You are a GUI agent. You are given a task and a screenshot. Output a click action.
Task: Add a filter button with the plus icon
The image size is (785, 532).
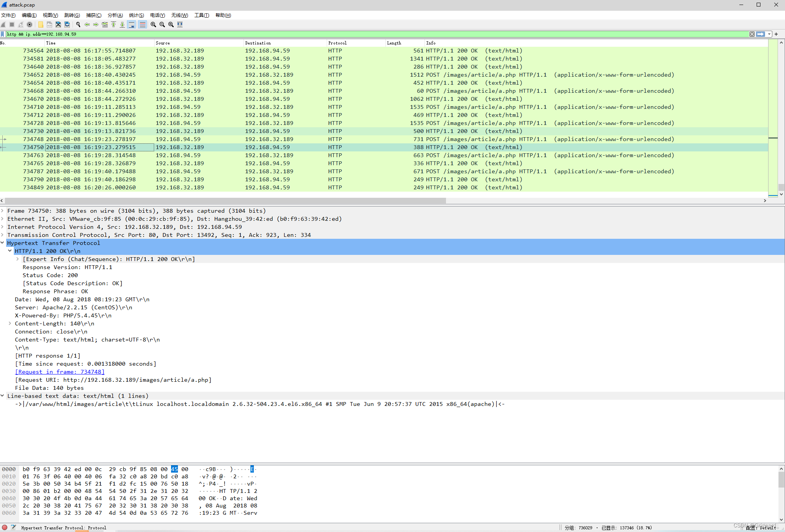coord(776,34)
